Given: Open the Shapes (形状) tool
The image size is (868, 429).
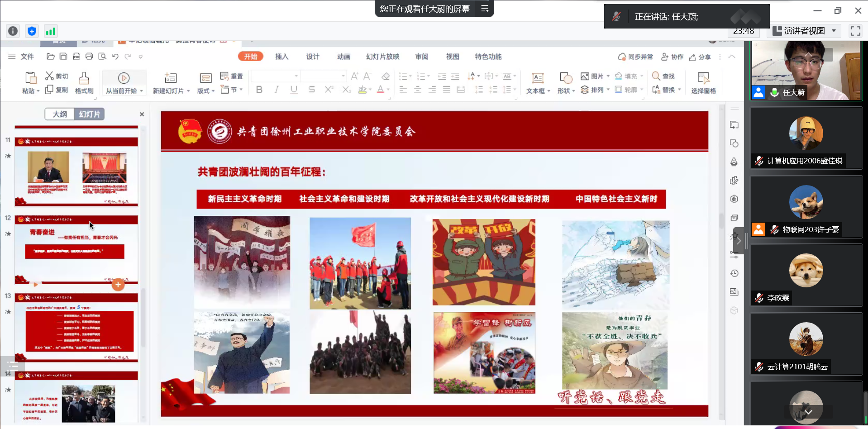Looking at the screenshot, I should point(566,78).
